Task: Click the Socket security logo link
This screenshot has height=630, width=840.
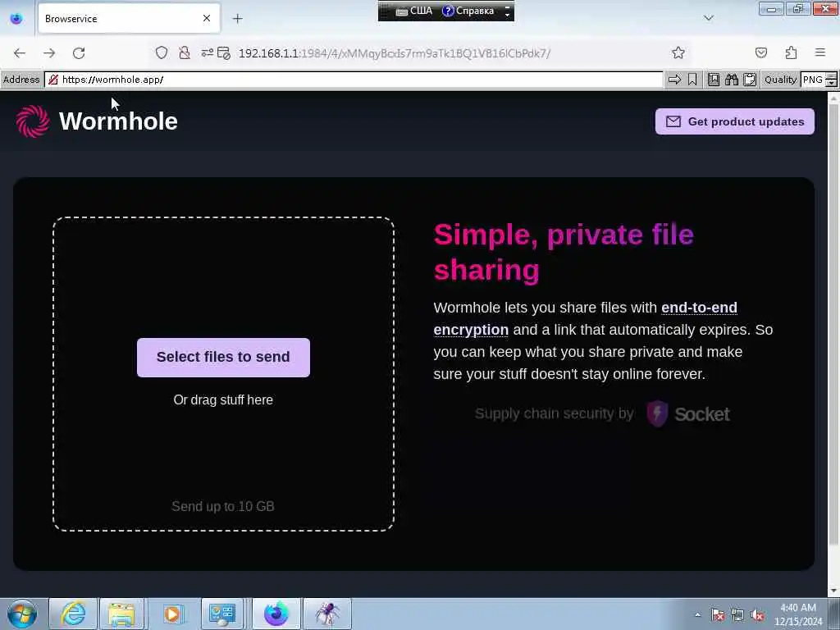Action: 688,413
